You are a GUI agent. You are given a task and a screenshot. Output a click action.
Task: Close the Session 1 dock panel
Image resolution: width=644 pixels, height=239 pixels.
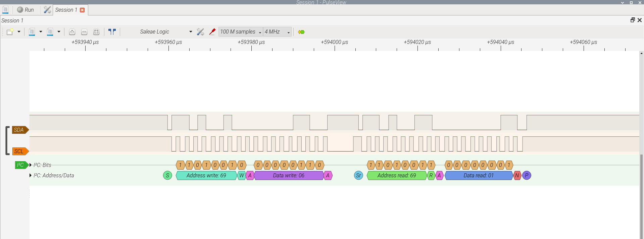[x=640, y=20]
